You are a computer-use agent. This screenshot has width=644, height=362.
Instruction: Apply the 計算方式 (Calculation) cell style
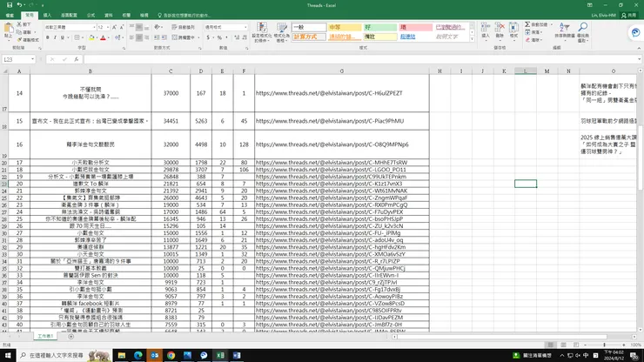pos(309,37)
